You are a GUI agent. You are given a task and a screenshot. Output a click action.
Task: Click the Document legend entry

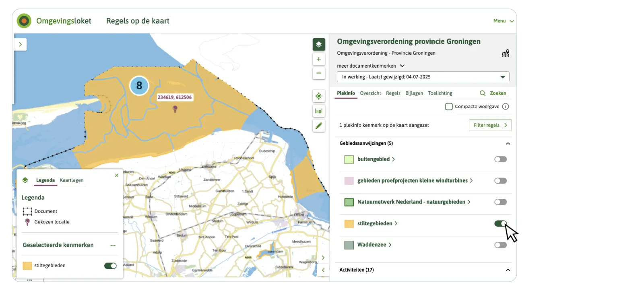click(40, 211)
